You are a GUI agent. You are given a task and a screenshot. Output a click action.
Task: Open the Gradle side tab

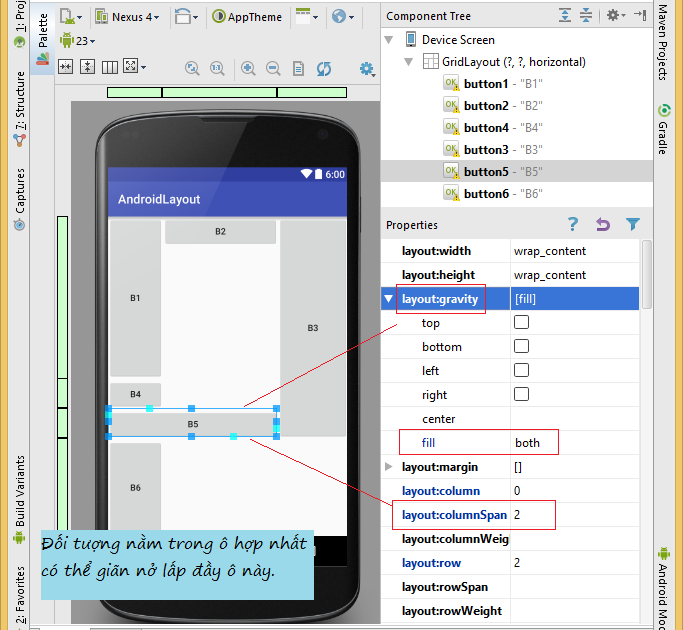coord(663,130)
